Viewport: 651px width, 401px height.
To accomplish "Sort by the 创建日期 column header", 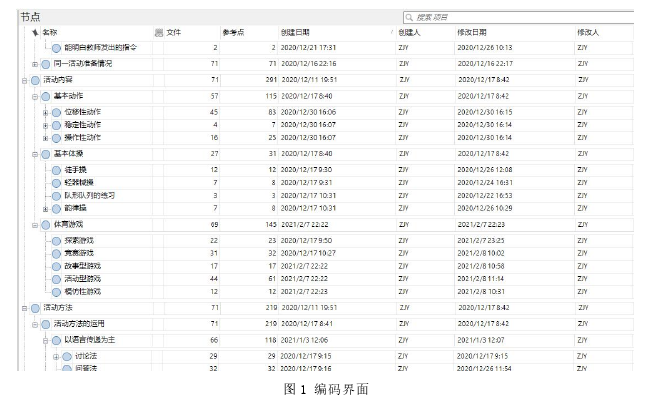I will pos(295,32).
